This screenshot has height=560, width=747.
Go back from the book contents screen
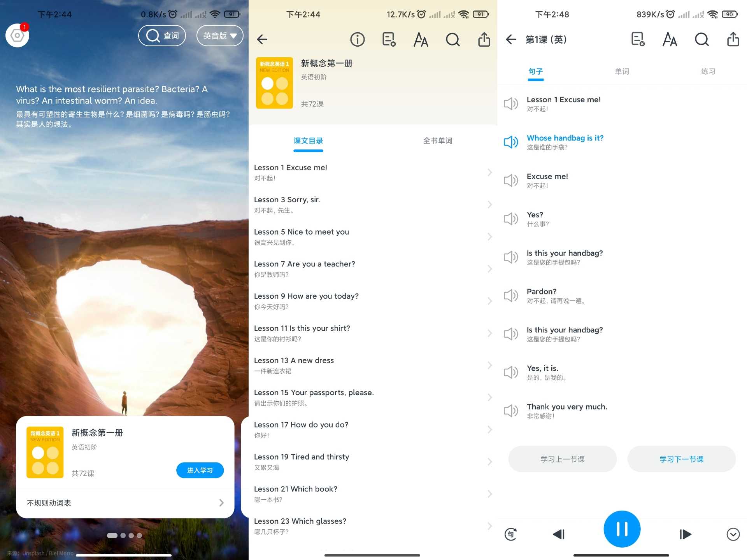pos(262,39)
